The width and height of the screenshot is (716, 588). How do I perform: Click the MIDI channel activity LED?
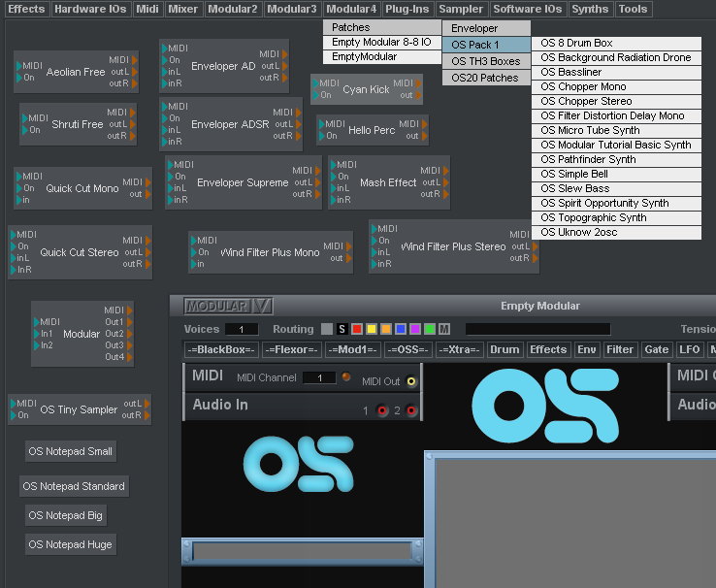point(346,377)
